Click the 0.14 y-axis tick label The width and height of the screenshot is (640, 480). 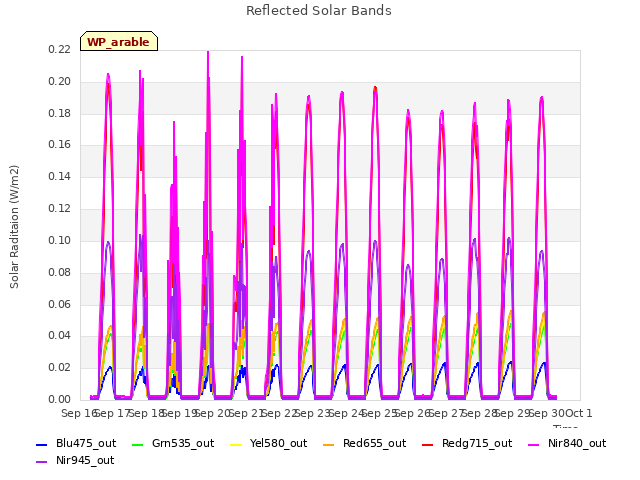click(x=59, y=176)
